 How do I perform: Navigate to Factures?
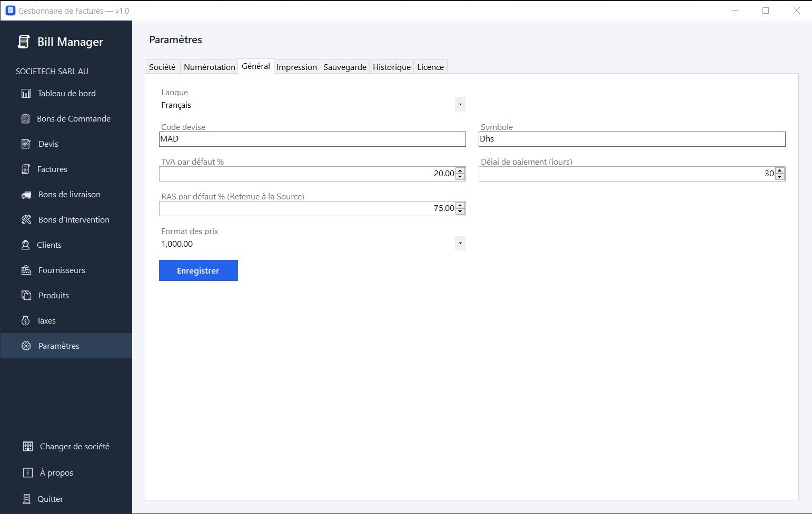click(x=66, y=169)
